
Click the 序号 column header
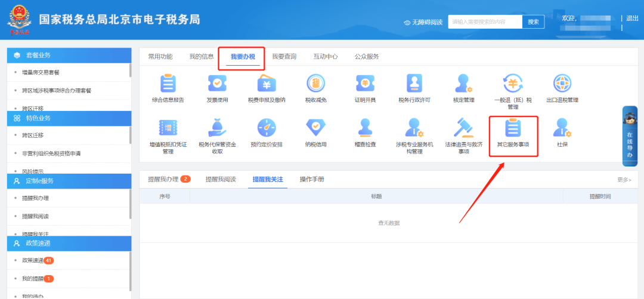[x=165, y=196]
